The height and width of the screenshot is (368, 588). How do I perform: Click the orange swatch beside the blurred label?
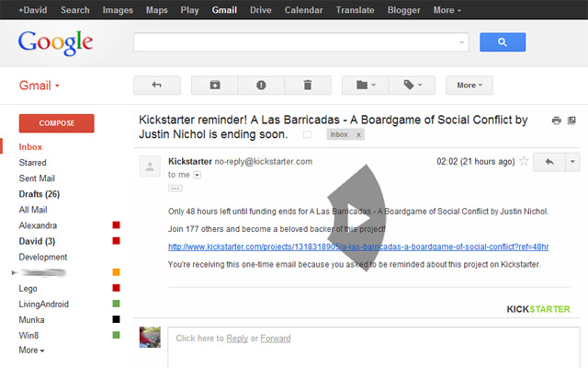tap(117, 272)
